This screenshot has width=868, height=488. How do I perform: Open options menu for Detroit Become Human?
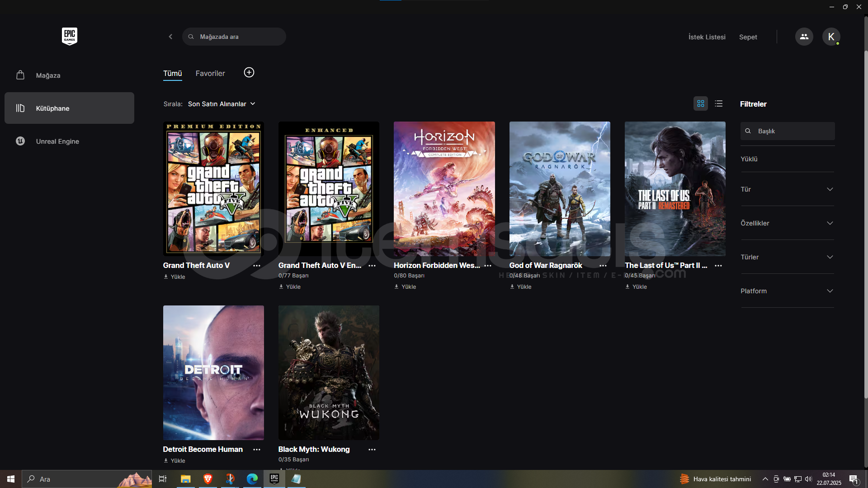[257, 450]
